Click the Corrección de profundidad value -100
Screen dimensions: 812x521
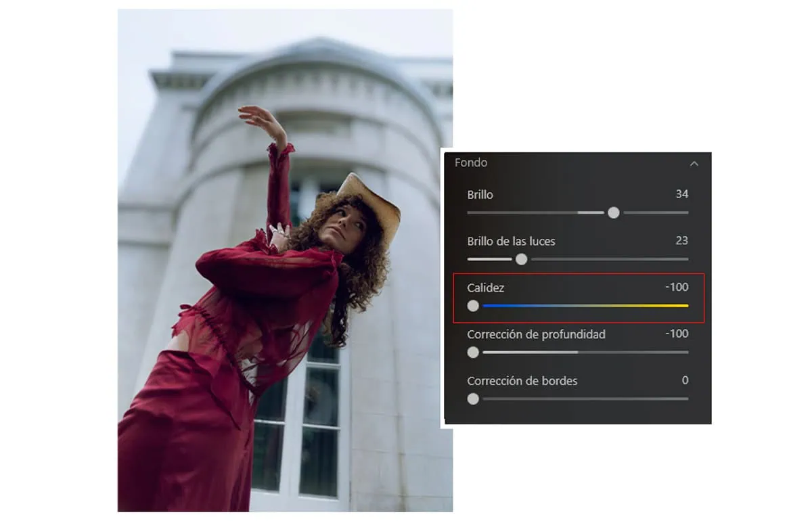tap(677, 334)
